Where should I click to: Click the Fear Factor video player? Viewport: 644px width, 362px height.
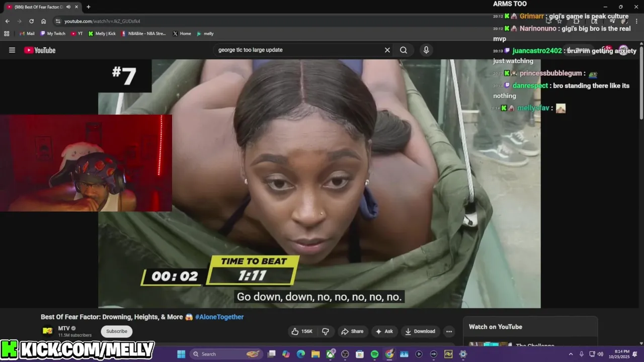(319, 184)
